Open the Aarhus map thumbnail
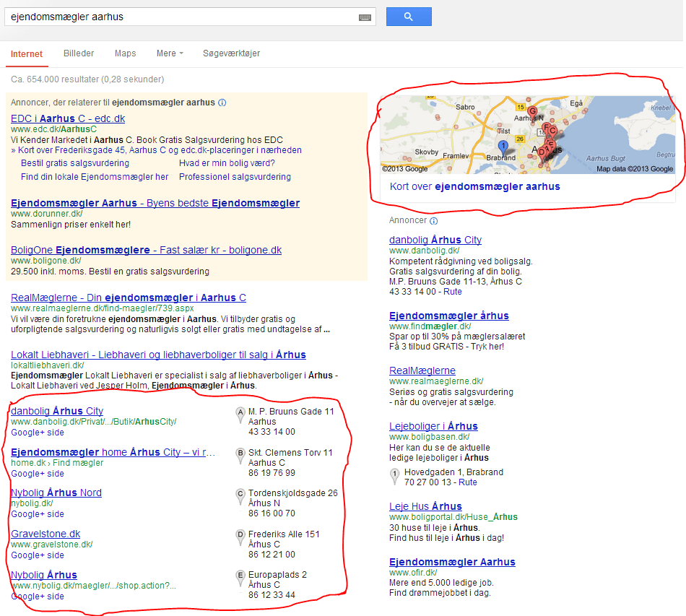Image resolution: width=686 pixels, height=616 pixels. (x=528, y=135)
